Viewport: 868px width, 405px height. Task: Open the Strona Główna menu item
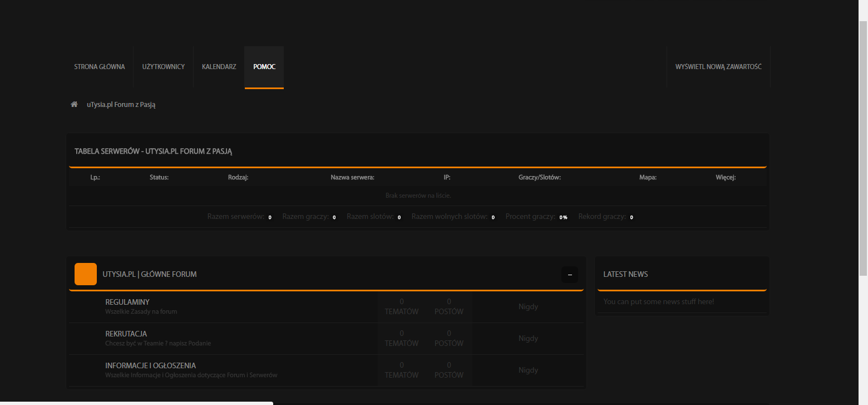coord(100,67)
